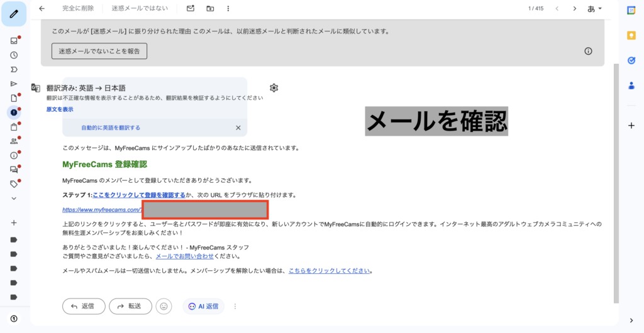The height and width of the screenshot is (333, 644).
Task: Click 自動的に英語を翻訳する
Action: click(111, 128)
